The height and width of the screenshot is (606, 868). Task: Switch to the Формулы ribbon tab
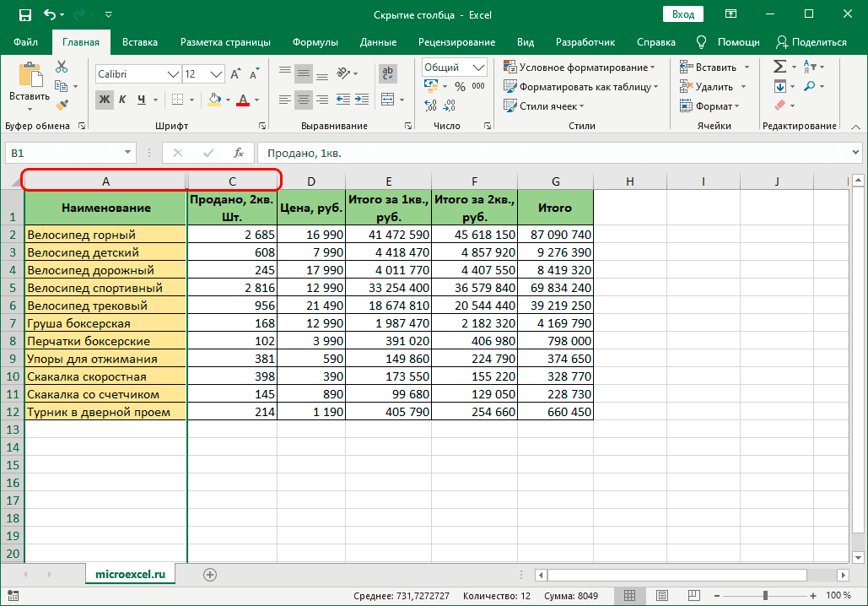(315, 42)
